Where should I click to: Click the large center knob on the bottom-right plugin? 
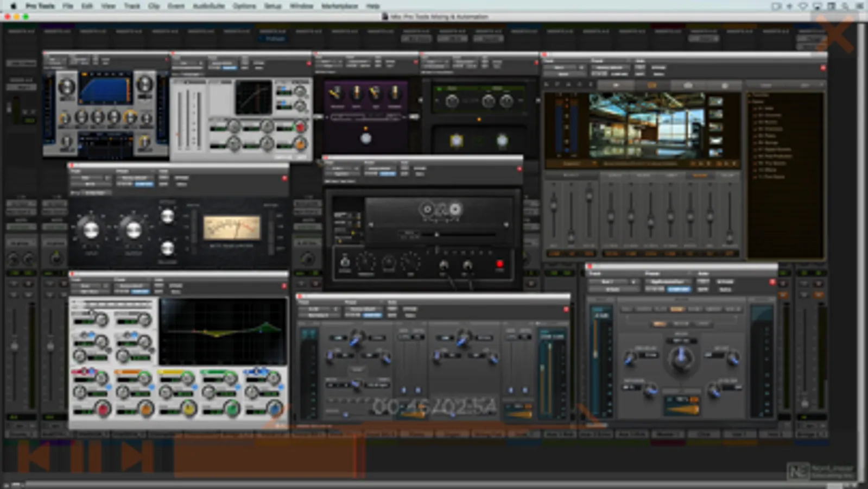(x=681, y=358)
